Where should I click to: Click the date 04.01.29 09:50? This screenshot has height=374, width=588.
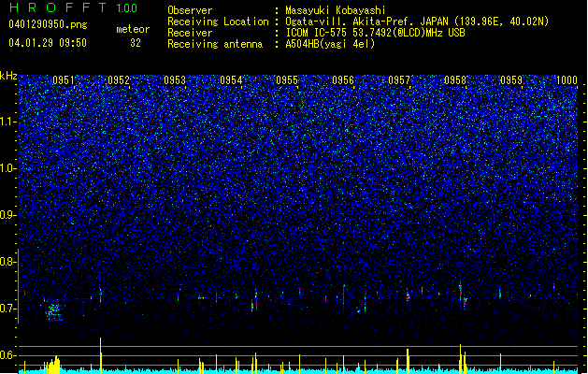pos(48,43)
